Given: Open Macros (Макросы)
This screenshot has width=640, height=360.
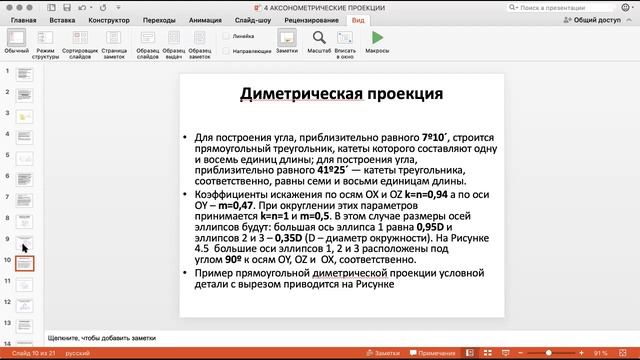Looking at the screenshot, I should (x=377, y=42).
